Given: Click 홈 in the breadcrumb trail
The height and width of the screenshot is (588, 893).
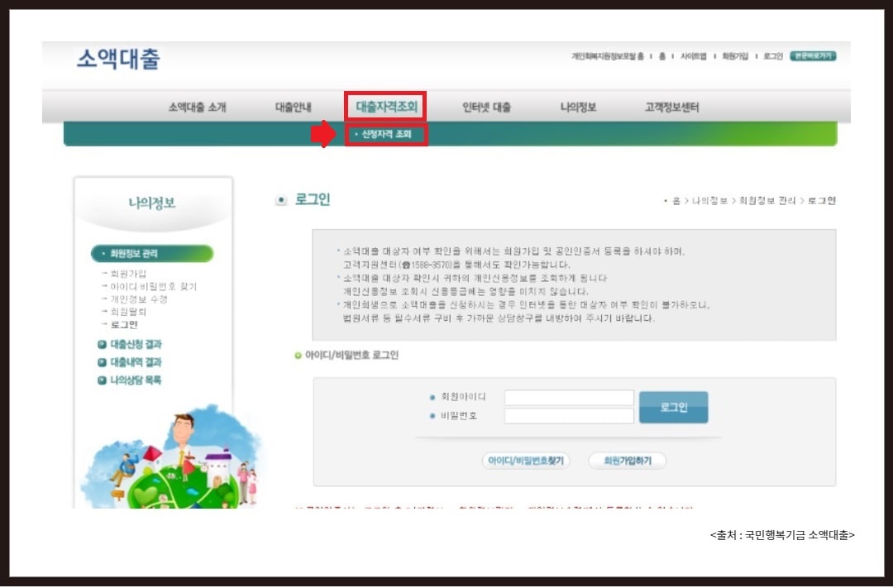Looking at the screenshot, I should click(676, 201).
